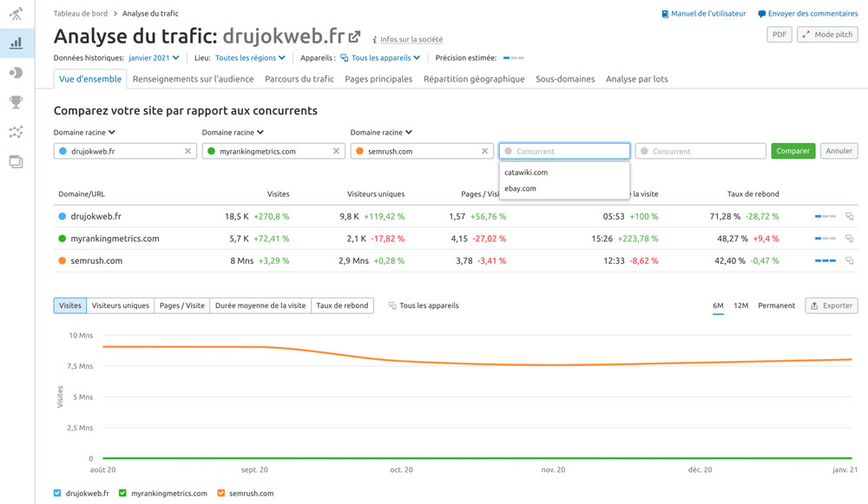Screen dimensions: 868x504
Task: Sort table by Taux de rebond column
Action: coord(753,194)
